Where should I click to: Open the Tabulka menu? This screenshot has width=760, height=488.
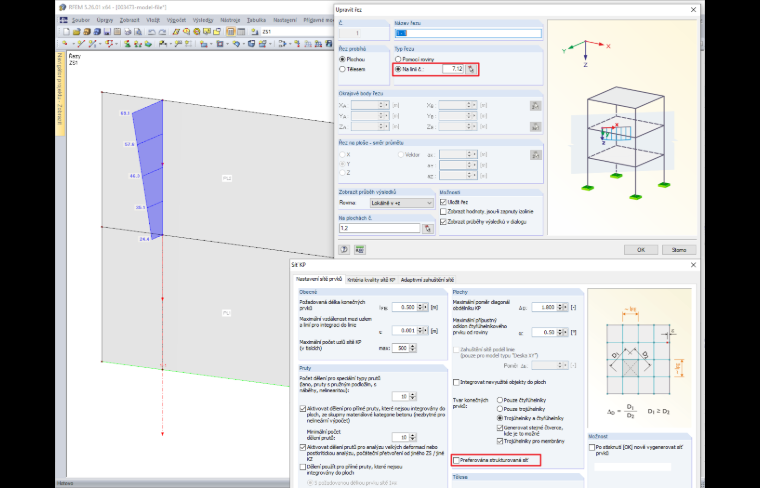[x=256, y=20]
